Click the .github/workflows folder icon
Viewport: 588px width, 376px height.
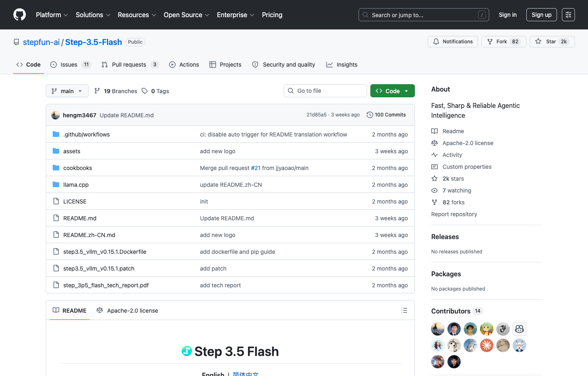pos(56,134)
